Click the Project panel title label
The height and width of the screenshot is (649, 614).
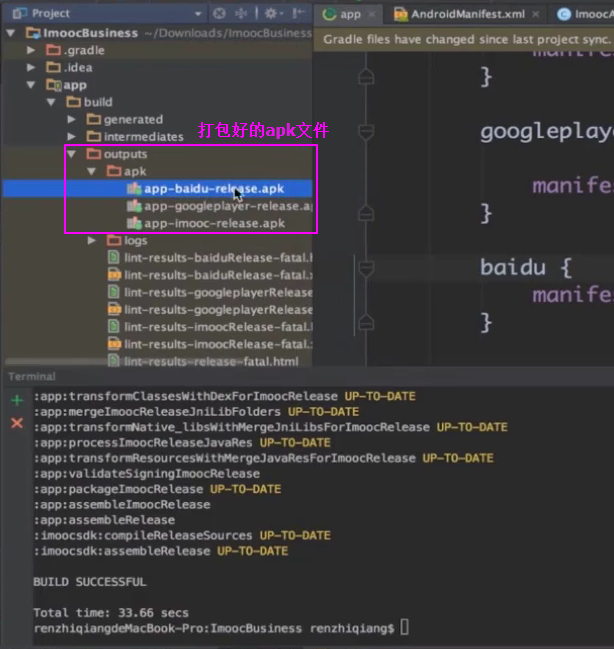51,14
